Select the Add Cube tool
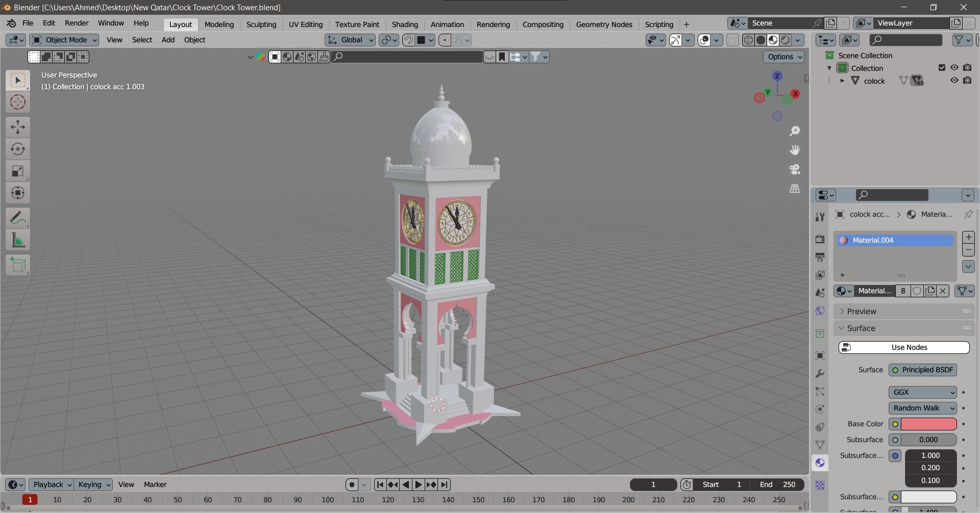This screenshot has width=980, height=513. coord(18,265)
